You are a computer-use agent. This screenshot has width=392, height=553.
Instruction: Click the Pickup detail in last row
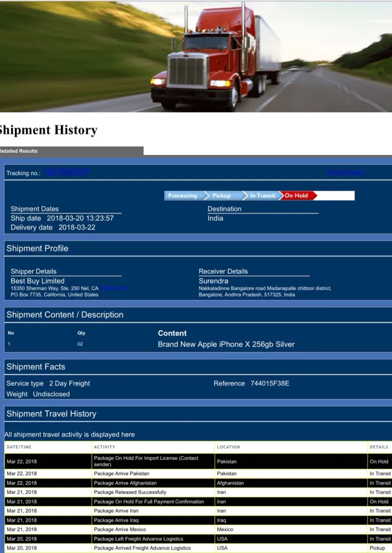377,548
